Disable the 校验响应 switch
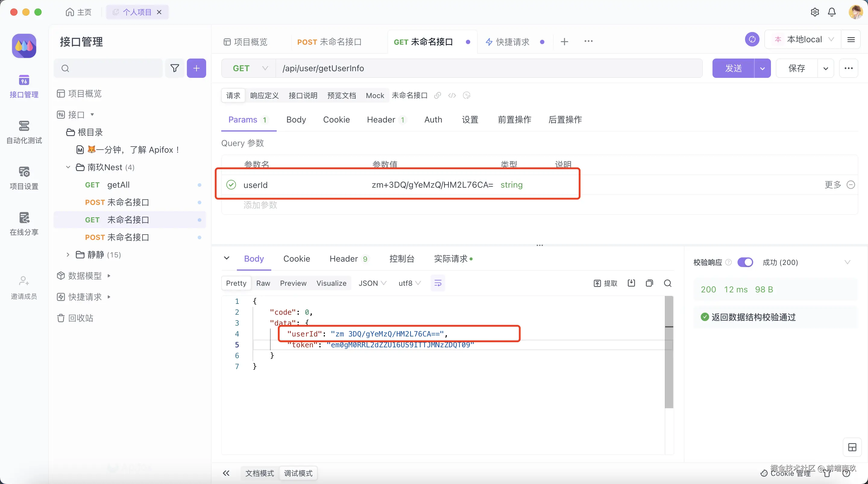The image size is (868, 484). coord(746,262)
